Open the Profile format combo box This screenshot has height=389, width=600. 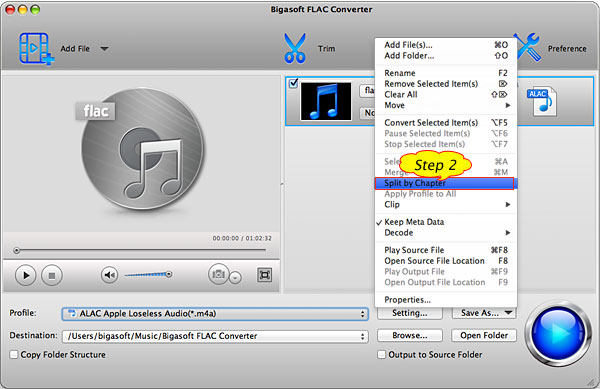pos(215,314)
